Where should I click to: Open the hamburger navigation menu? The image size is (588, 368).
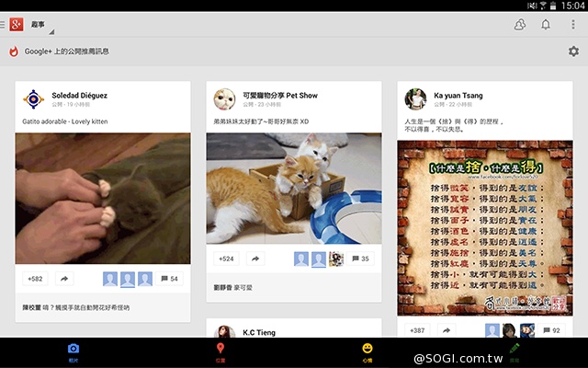point(3,25)
